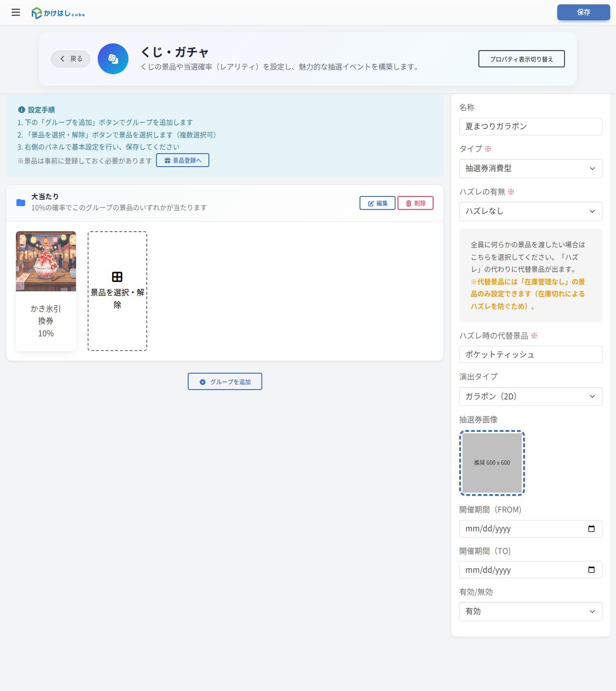
Task: Edit the 大当たり group via 編集
Action: pyautogui.click(x=377, y=203)
